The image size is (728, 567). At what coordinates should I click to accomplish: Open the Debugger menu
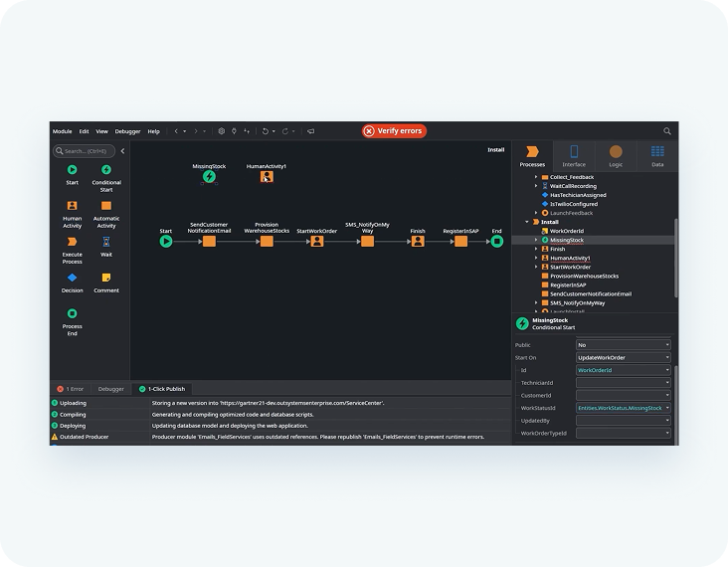pos(127,131)
